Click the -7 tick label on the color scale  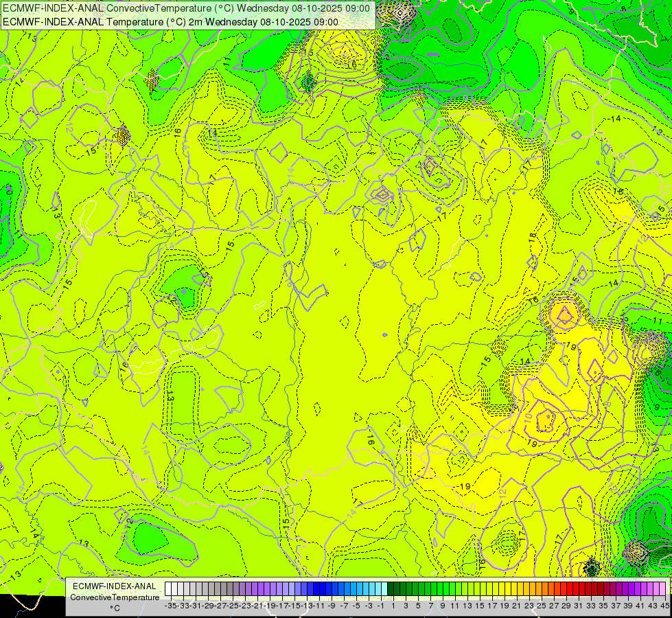coord(344,606)
